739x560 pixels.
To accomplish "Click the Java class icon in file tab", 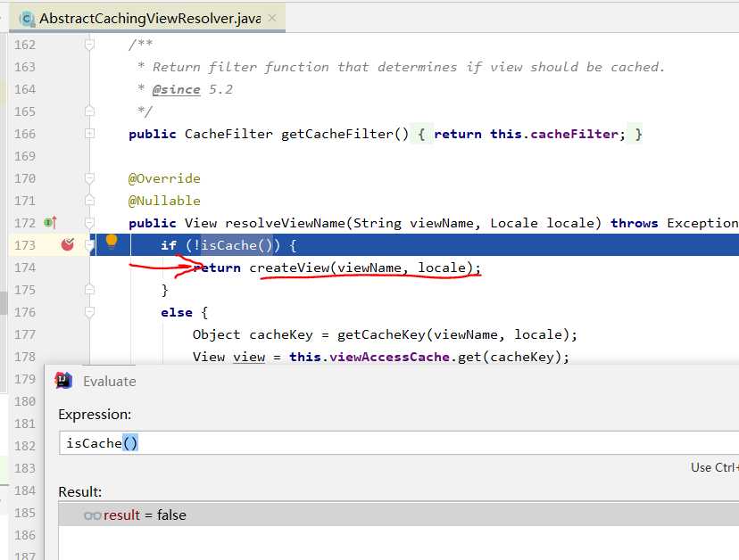I will (27, 18).
